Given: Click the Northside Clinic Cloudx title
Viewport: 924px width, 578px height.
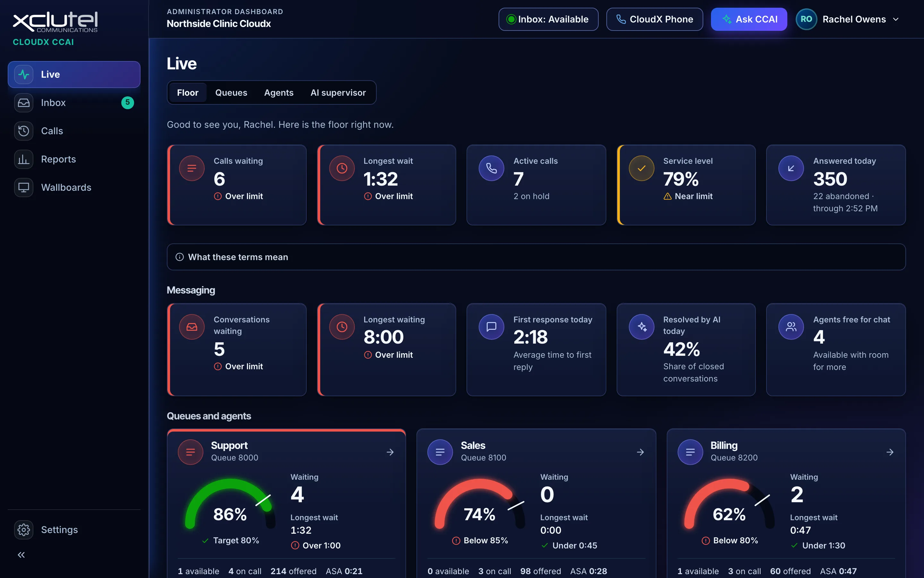Looking at the screenshot, I should click(219, 24).
